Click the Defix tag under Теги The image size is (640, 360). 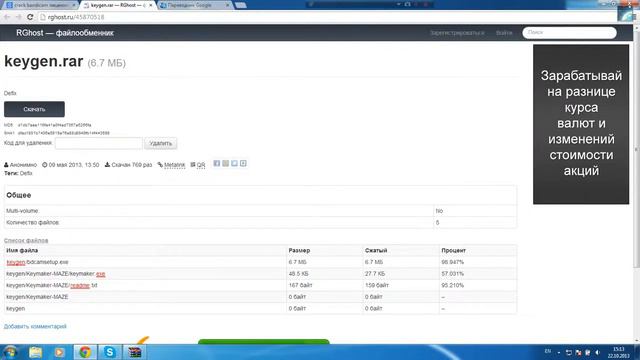[26, 173]
